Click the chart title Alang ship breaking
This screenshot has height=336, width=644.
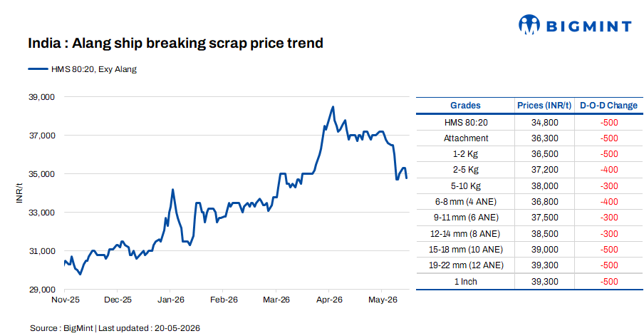coord(175,44)
